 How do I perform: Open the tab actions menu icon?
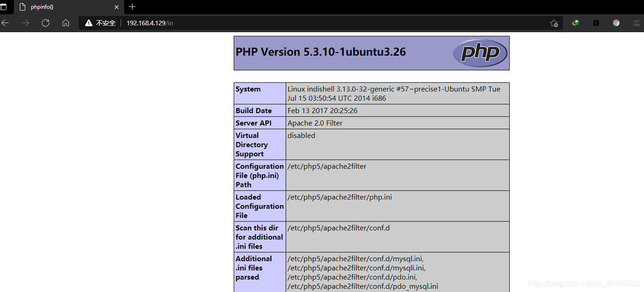click(4, 7)
